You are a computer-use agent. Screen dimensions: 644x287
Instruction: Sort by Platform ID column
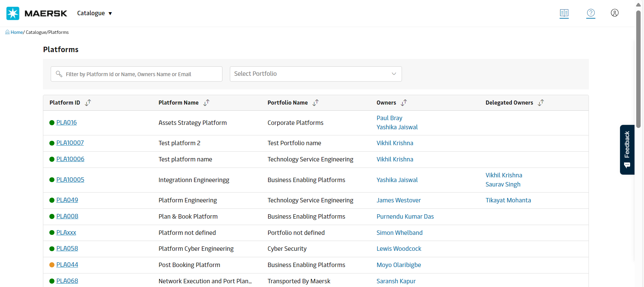pyautogui.click(x=88, y=103)
